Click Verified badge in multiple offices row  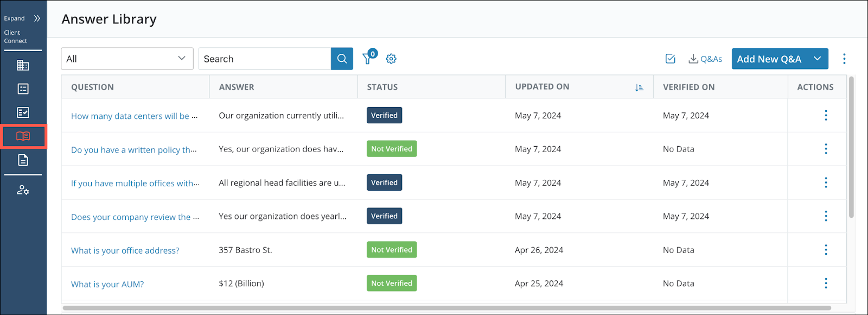384,182
